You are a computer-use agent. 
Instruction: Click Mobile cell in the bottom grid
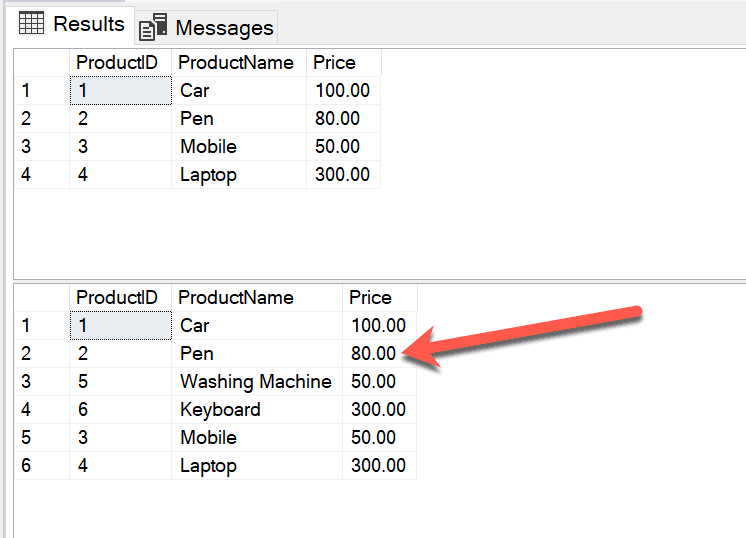208,437
